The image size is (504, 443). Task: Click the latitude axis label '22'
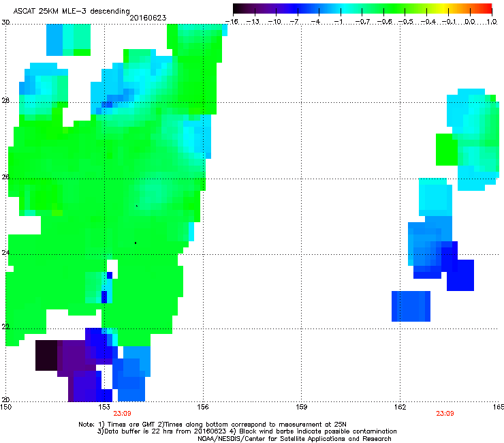pyautogui.click(x=5, y=327)
